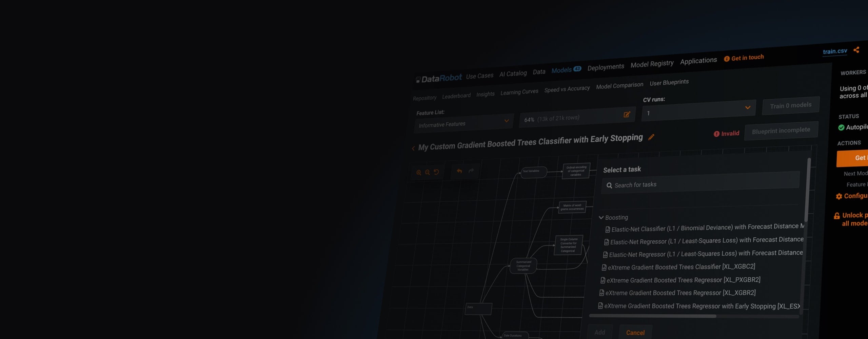
Task: Switch to the Repository tab
Action: pyautogui.click(x=425, y=98)
